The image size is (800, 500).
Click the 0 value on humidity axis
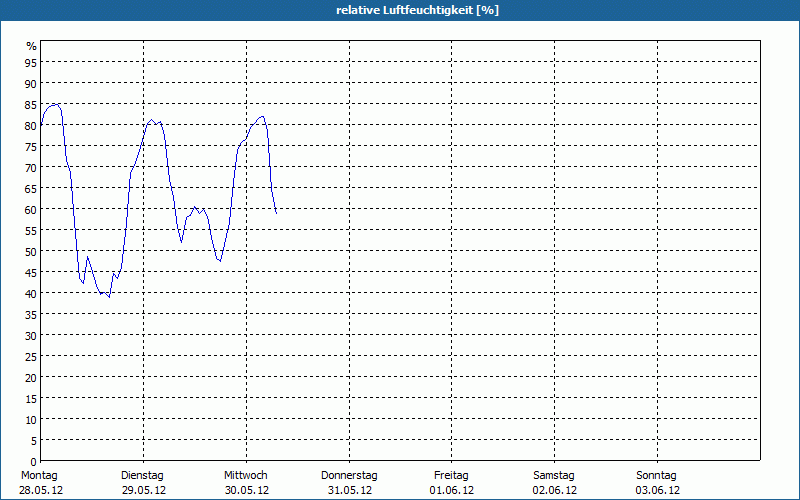34,462
